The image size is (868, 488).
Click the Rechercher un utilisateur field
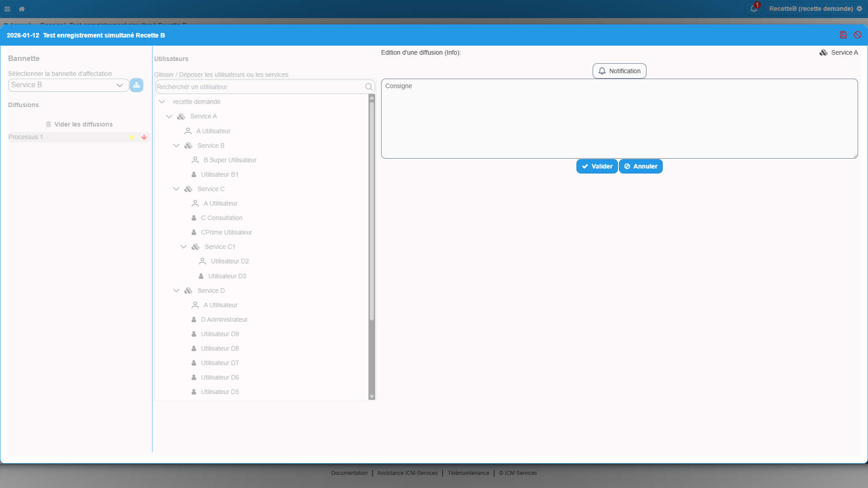(265, 87)
